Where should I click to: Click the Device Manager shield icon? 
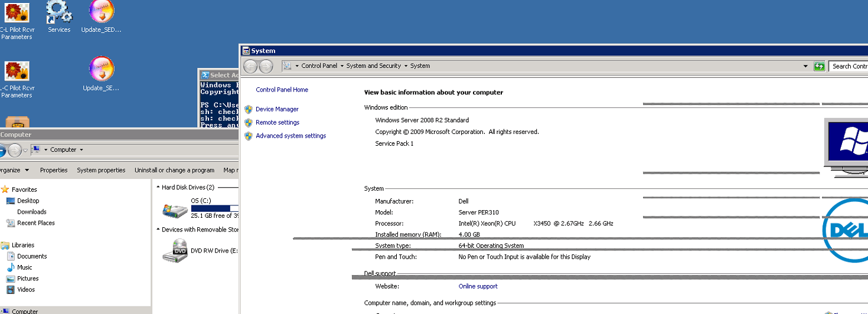click(249, 109)
